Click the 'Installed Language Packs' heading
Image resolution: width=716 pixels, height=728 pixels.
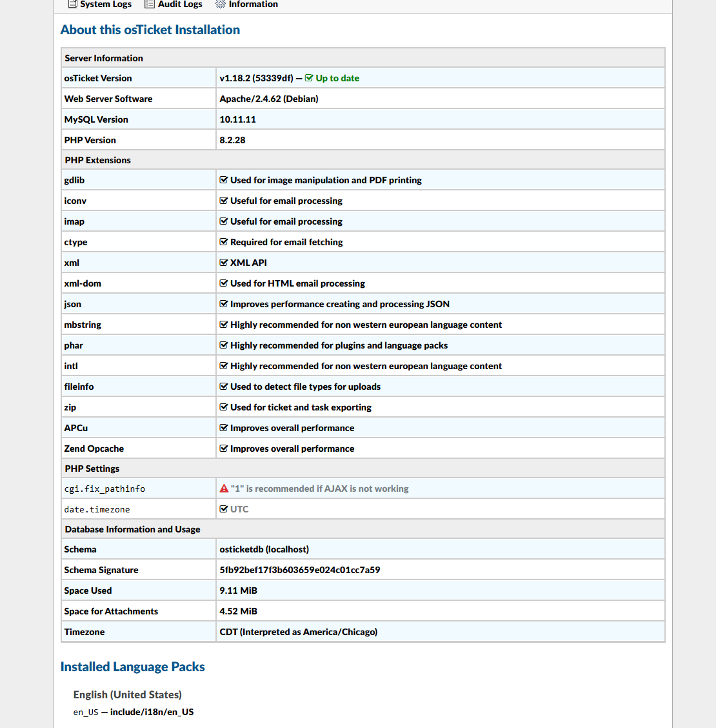[133, 667]
